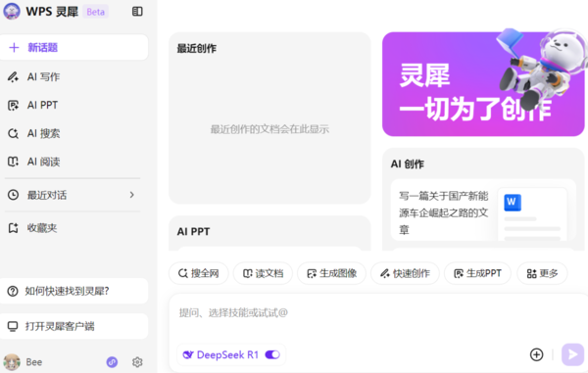588x373 pixels.
Task: Click the 最近创作 panel heading
Action: (197, 48)
